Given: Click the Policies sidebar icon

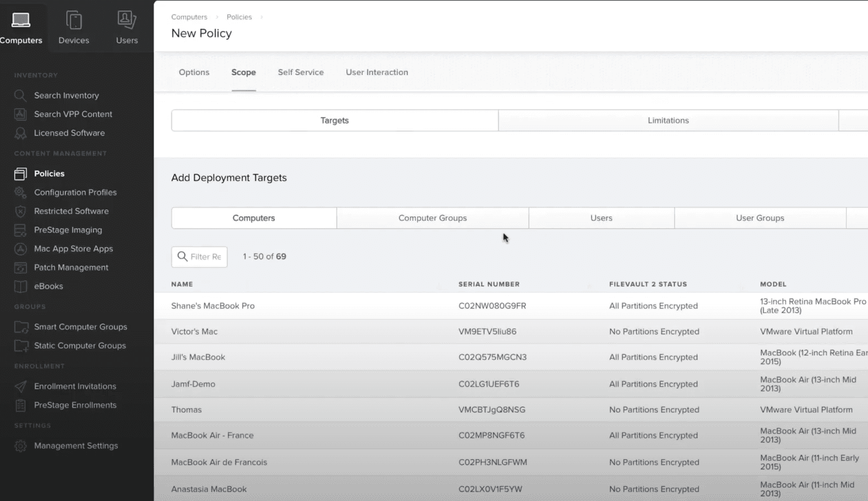Looking at the screenshot, I should click(x=20, y=174).
